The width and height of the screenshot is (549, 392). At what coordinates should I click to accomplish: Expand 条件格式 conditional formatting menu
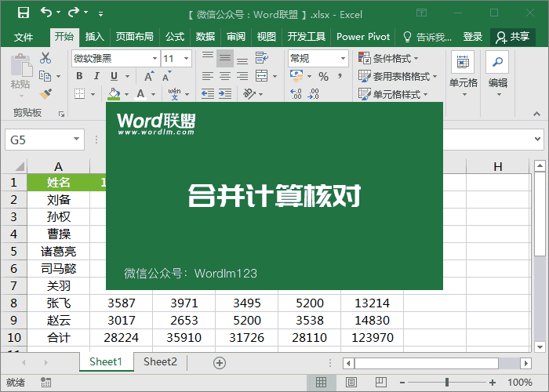pyautogui.click(x=388, y=58)
